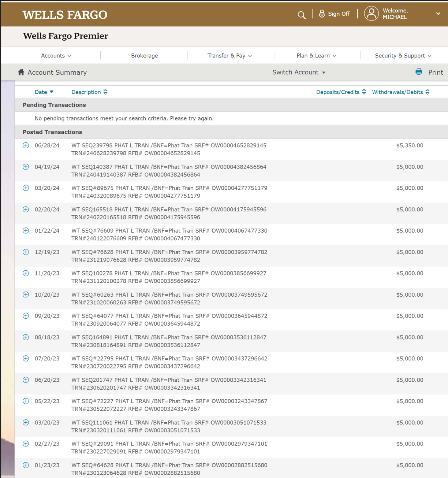Click the home icon beside Account Summary
448x478 pixels.
pos(21,72)
